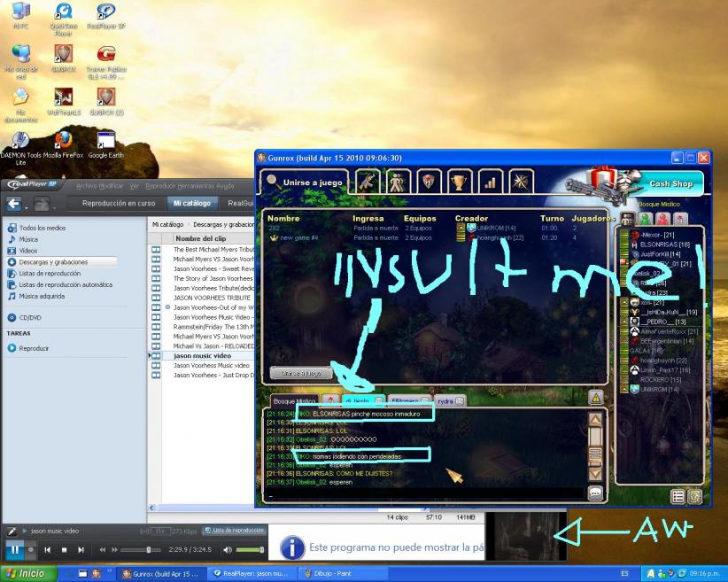Click the two-soldiers team icon tab
The image size is (728, 582).
coord(399,182)
